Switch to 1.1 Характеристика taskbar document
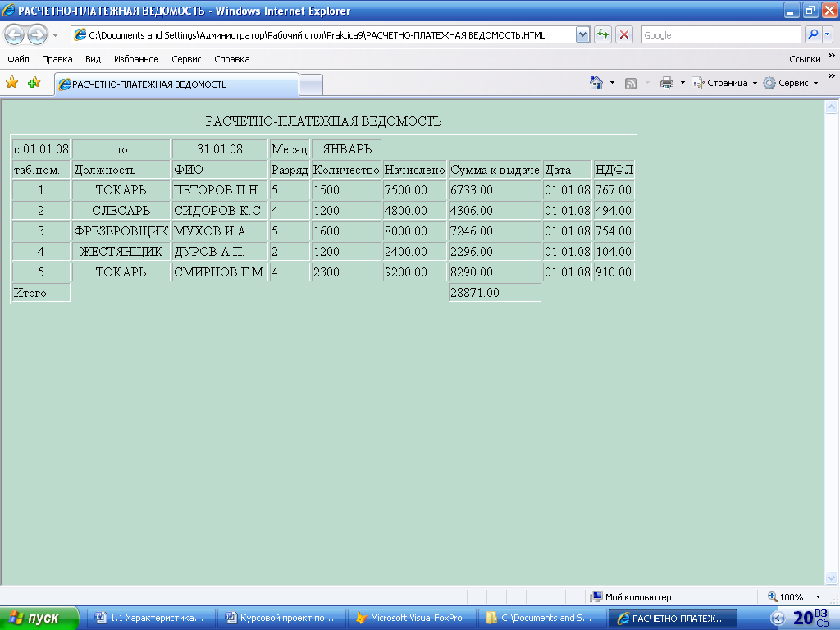840x630 pixels. click(x=151, y=619)
